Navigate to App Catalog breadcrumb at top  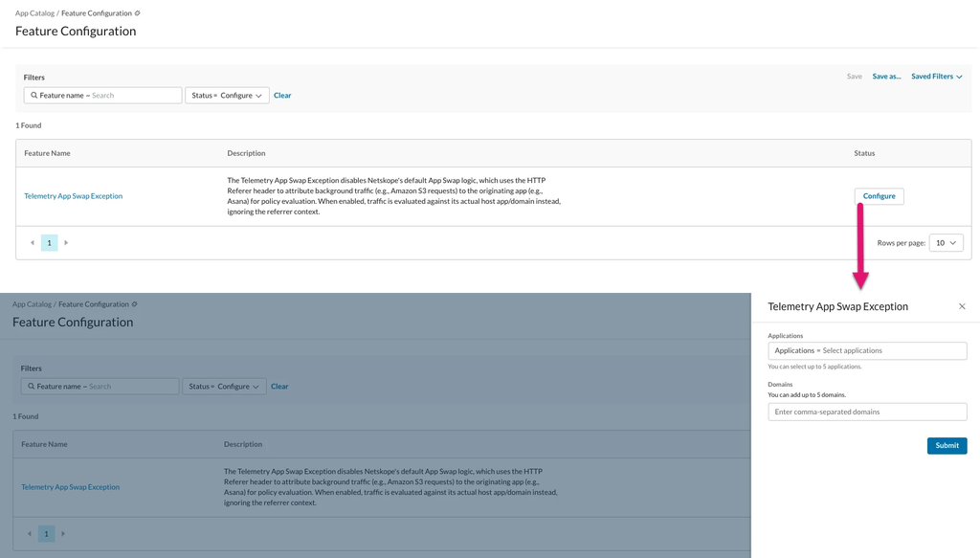(x=34, y=13)
